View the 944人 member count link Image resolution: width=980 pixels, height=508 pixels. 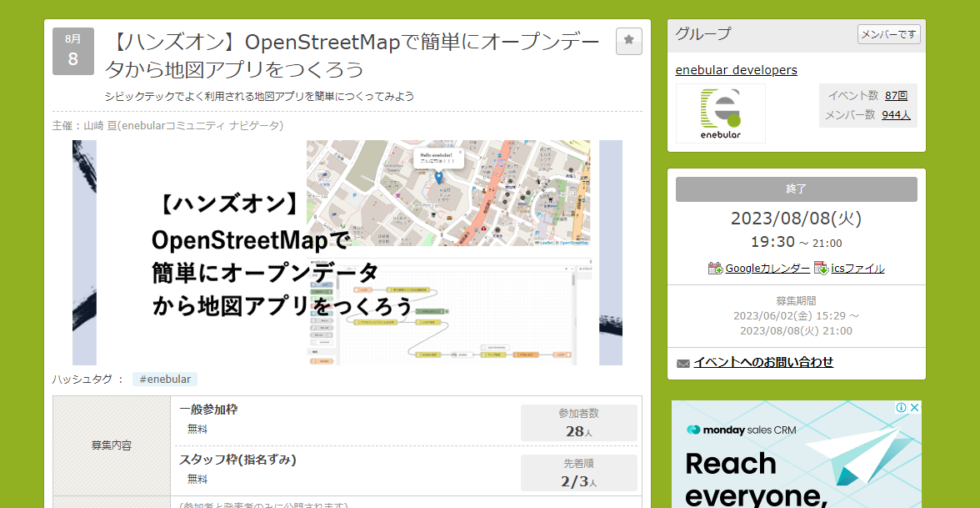pyautogui.click(x=896, y=115)
